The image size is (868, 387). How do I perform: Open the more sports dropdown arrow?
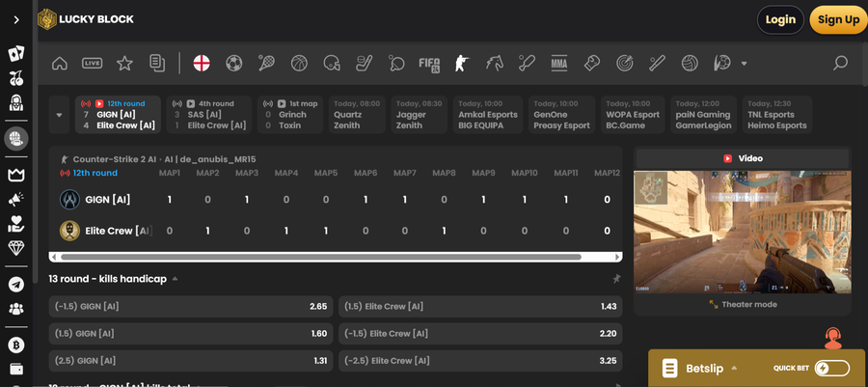tap(744, 64)
